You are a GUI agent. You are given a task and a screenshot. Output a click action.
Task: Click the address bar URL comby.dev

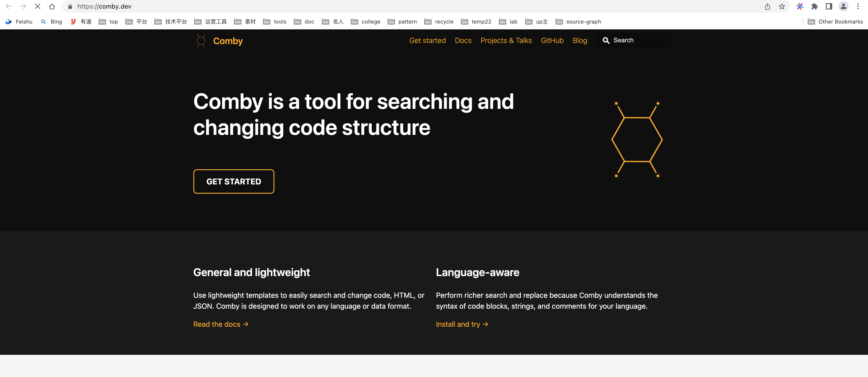click(104, 6)
